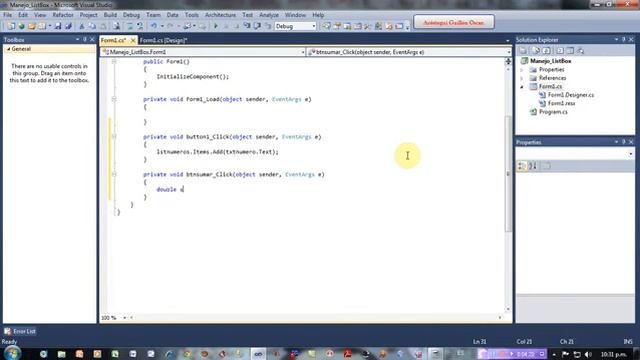Expand the References folder in Solution Explorer
This screenshot has height=360, width=640.
tap(522, 78)
